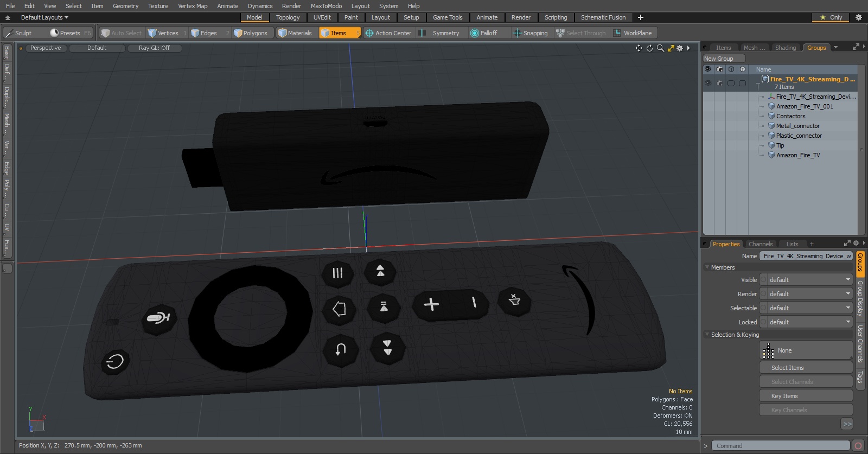Open the Symmetry options
The height and width of the screenshot is (454, 868).
440,33
